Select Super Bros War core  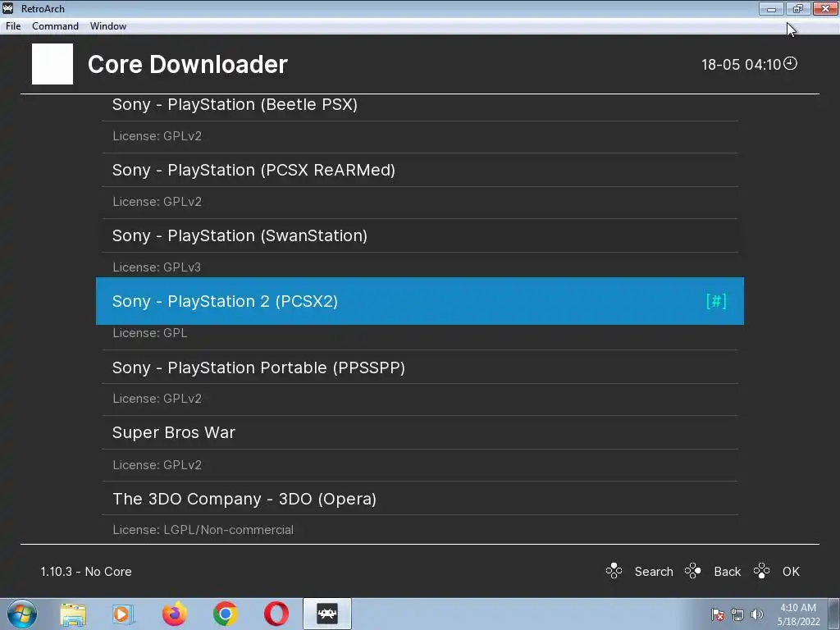tap(420, 433)
